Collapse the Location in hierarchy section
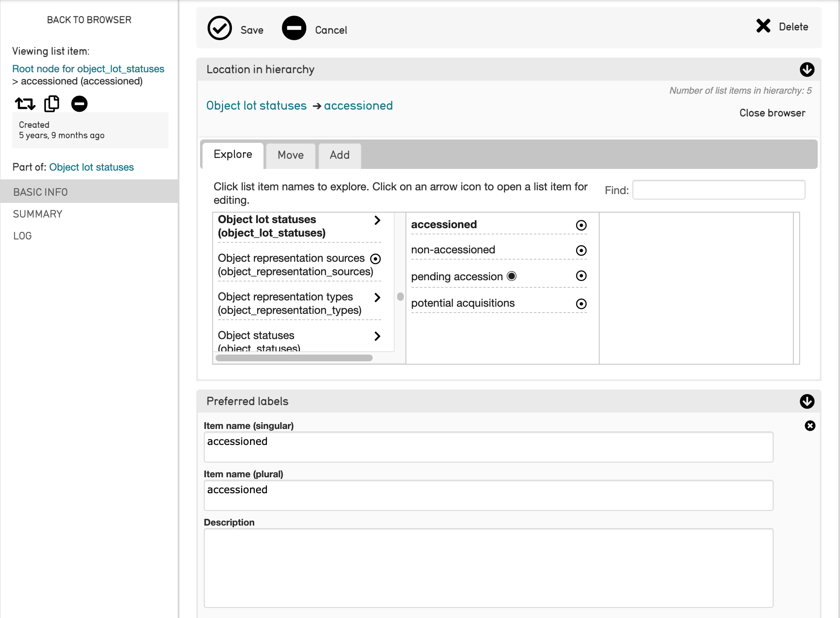Screen dimensions: 840x618 (806, 69)
